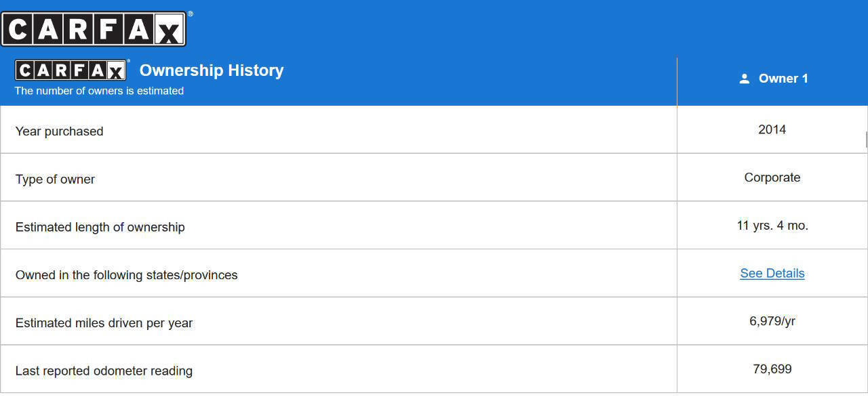Click the person icon next to Owner 1

pyautogui.click(x=744, y=79)
